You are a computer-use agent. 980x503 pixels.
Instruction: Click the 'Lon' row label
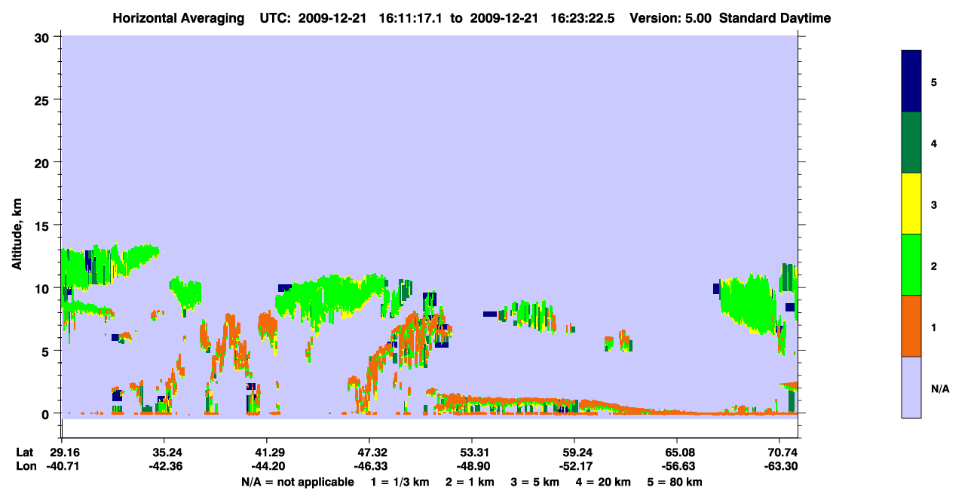point(25,466)
